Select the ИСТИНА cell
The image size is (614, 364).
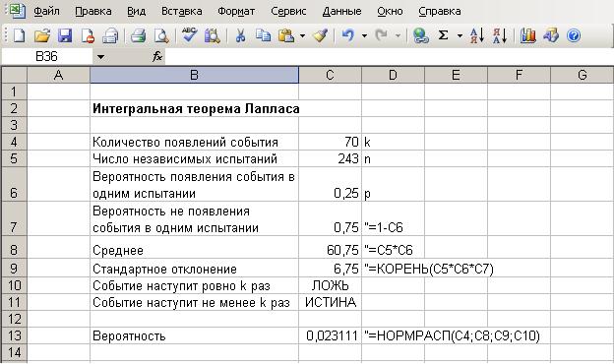330,302
